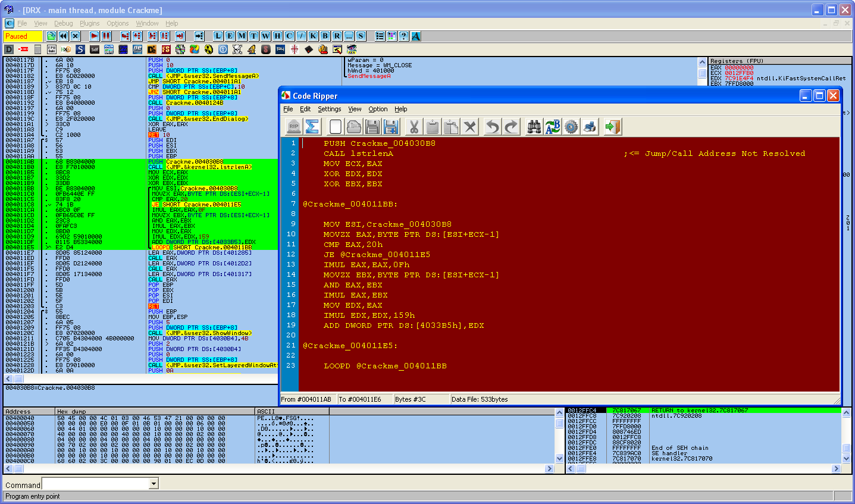The height and width of the screenshot is (504, 855).
Task: Open the Log window with L button
Action: pos(218,36)
